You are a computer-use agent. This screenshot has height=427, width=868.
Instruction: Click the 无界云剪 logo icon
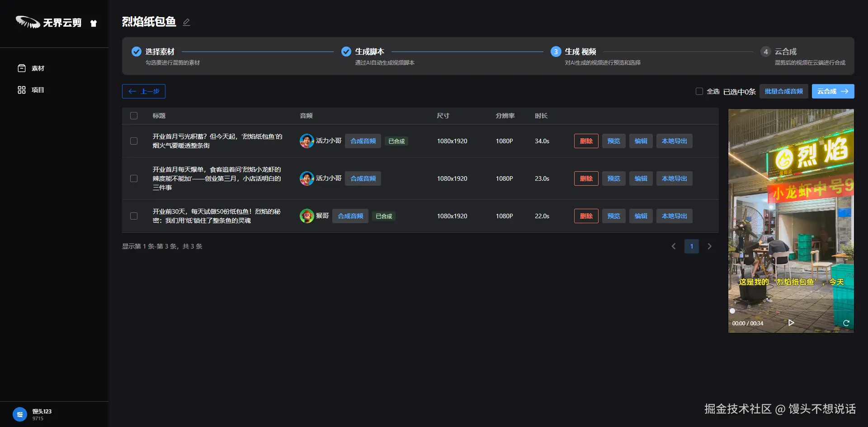(x=28, y=22)
